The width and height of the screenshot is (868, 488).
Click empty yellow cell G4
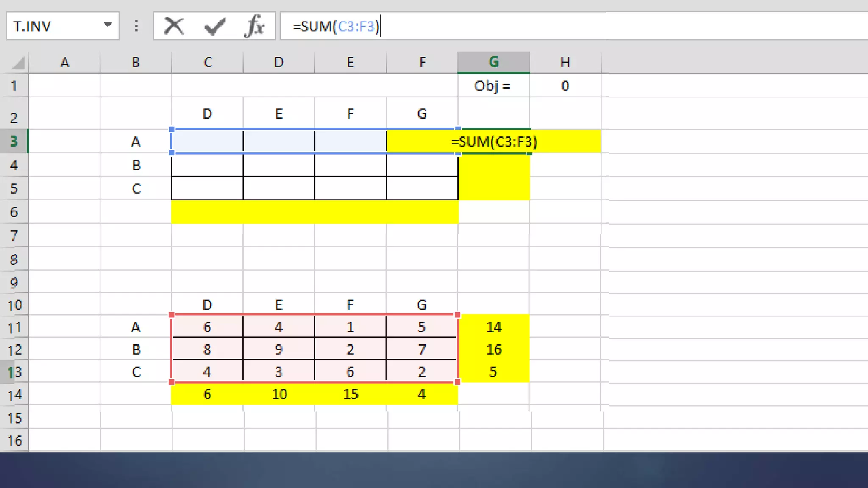pos(493,165)
